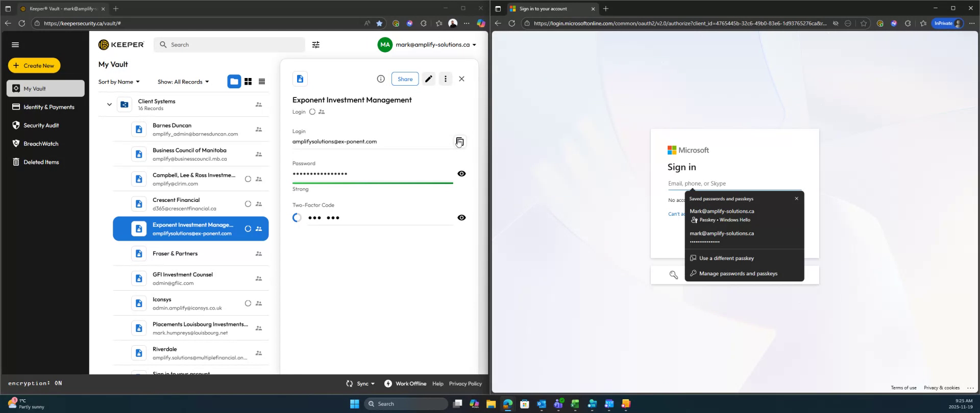Collapse the Client Systems folder
The height and width of the screenshot is (413, 980).
(x=109, y=105)
